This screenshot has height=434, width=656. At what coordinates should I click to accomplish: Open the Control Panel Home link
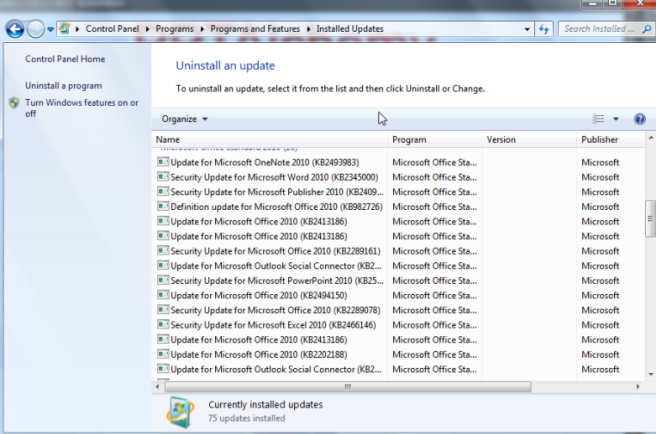pos(65,59)
